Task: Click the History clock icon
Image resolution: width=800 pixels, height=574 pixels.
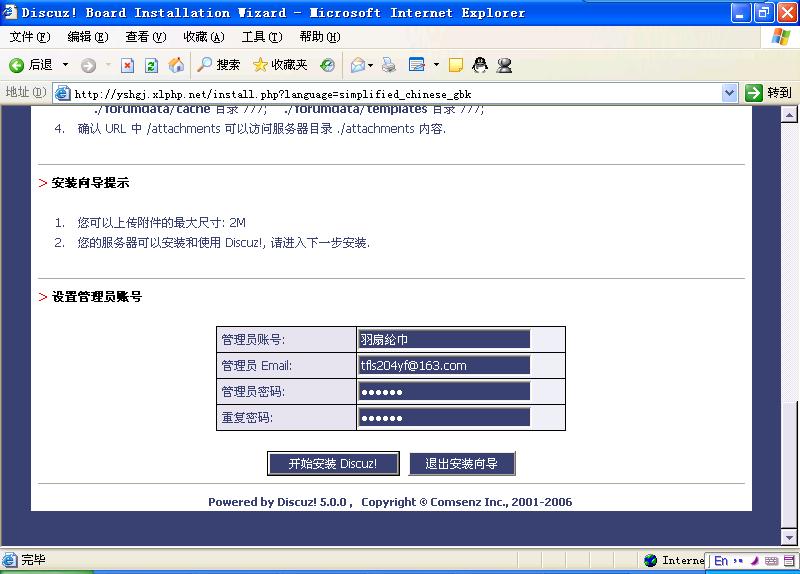Action: [x=327, y=65]
